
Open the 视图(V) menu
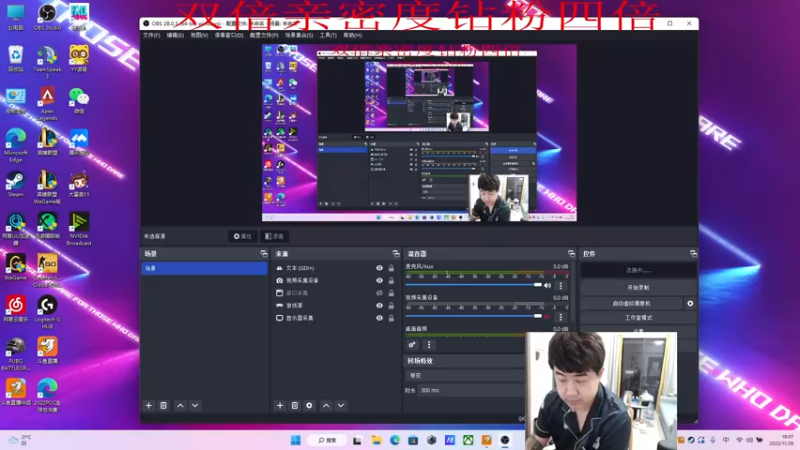point(199,35)
